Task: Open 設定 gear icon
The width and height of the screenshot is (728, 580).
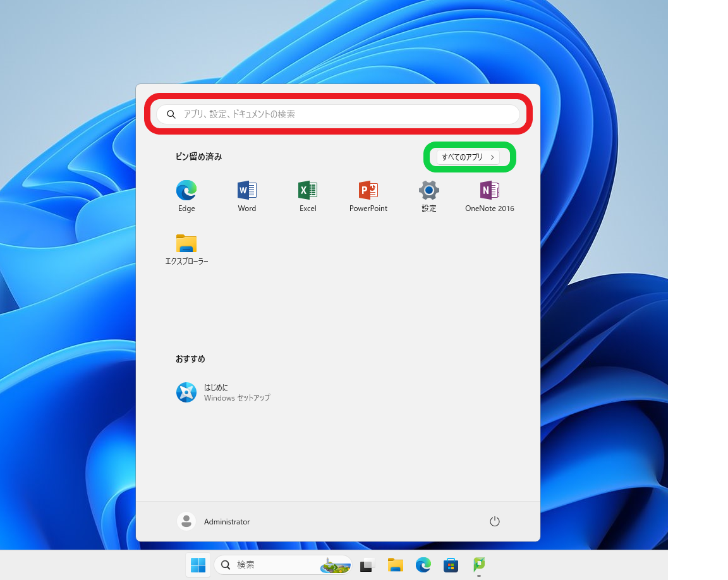Action: pyautogui.click(x=428, y=190)
